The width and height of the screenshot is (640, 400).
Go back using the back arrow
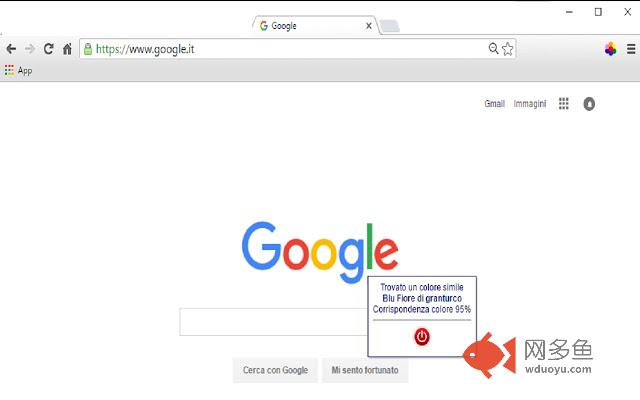(11, 49)
